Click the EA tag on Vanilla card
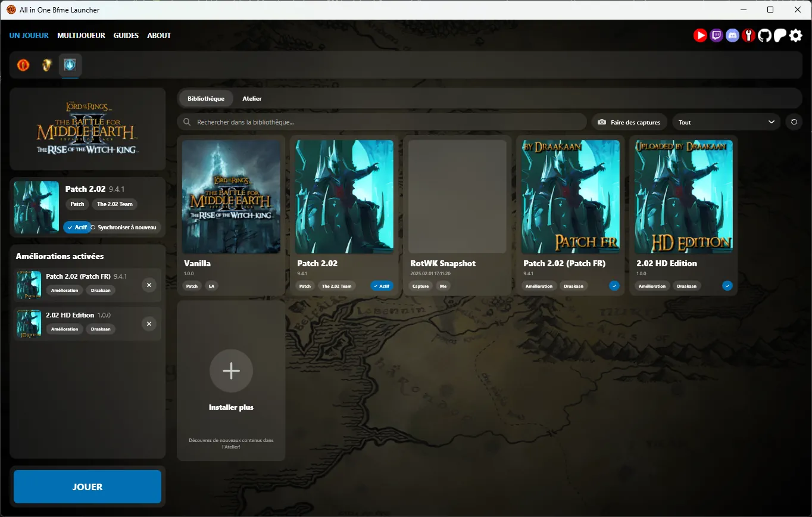Image resolution: width=812 pixels, height=517 pixels. coord(211,286)
